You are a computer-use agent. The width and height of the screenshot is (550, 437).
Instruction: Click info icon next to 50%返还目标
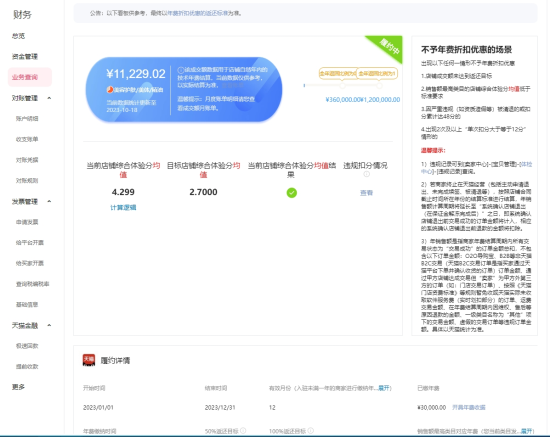point(243,430)
